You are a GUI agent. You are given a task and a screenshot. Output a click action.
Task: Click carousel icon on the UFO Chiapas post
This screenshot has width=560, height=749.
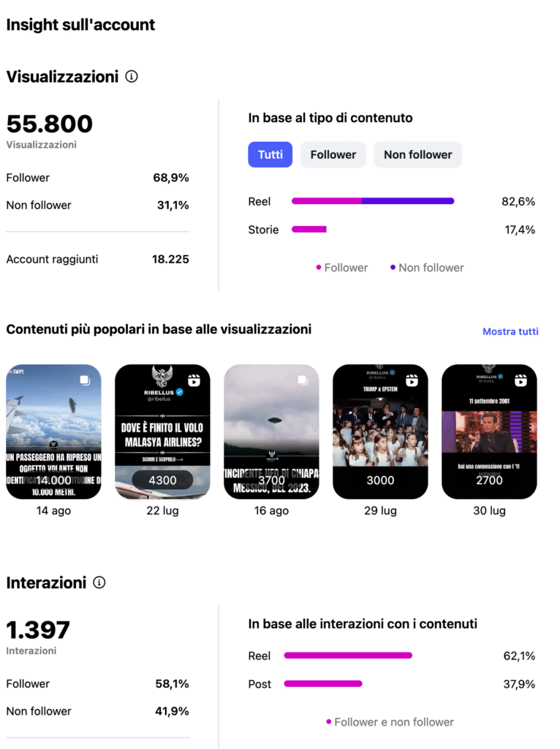[303, 380]
